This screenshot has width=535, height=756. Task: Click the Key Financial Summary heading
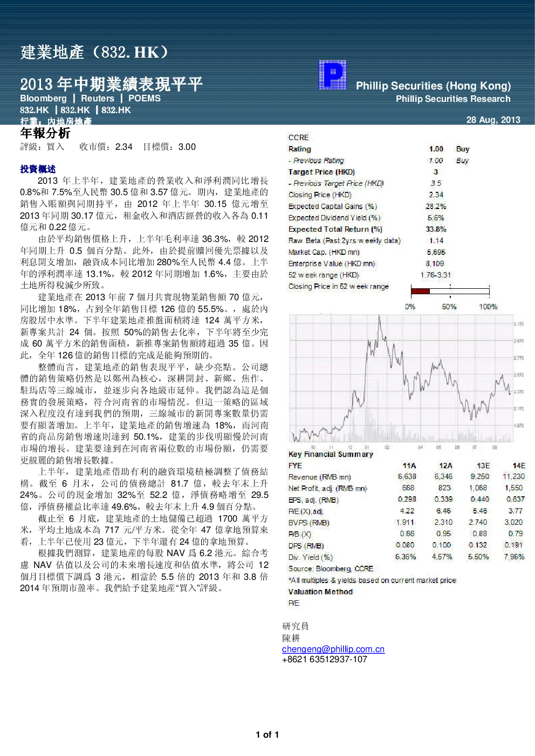click(x=331, y=454)
